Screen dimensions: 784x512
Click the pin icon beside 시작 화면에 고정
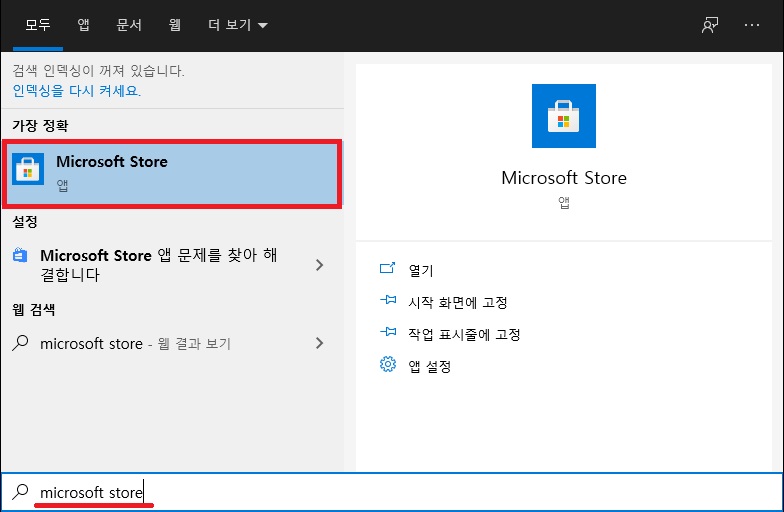point(388,300)
